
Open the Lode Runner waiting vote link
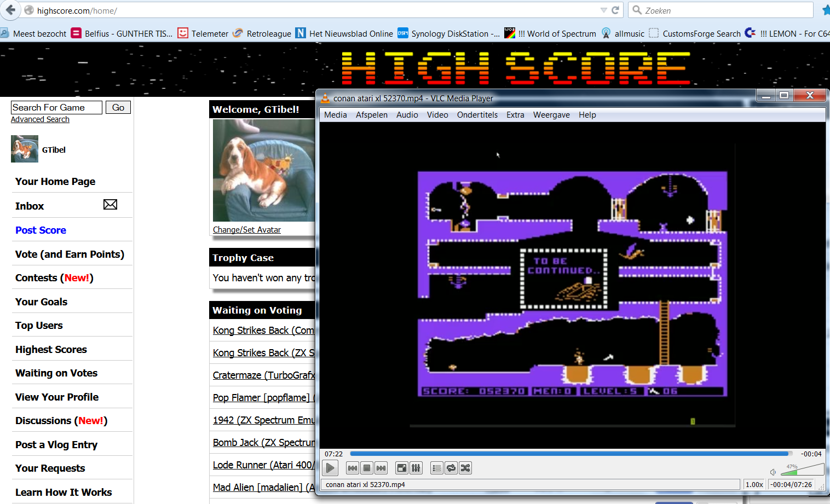tap(264, 465)
